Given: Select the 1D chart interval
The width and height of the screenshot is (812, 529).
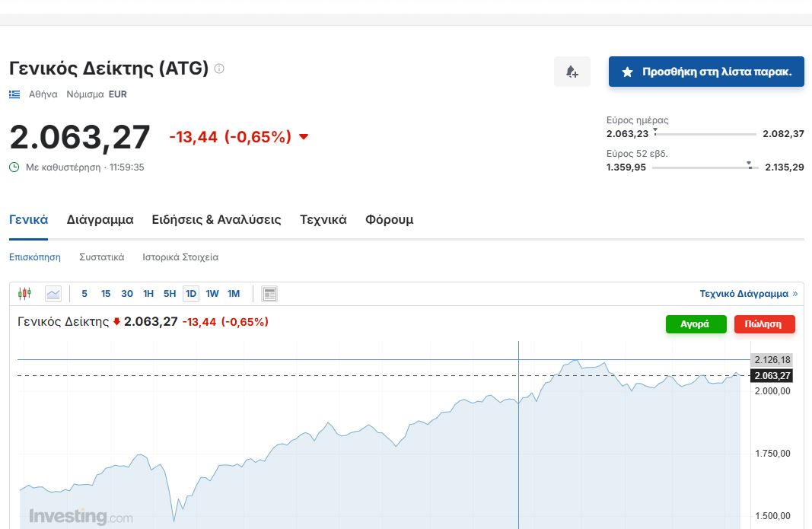Looking at the screenshot, I should [x=191, y=294].
